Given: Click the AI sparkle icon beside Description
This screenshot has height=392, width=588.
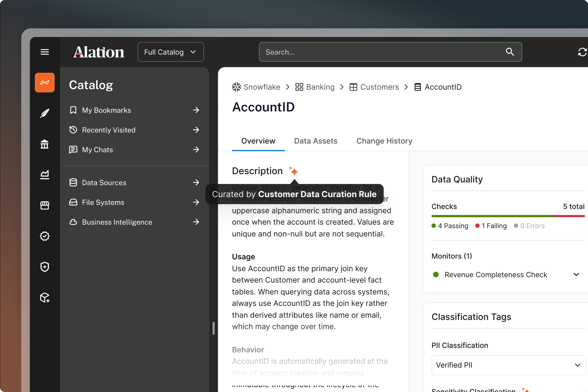Looking at the screenshot, I should pyautogui.click(x=294, y=171).
